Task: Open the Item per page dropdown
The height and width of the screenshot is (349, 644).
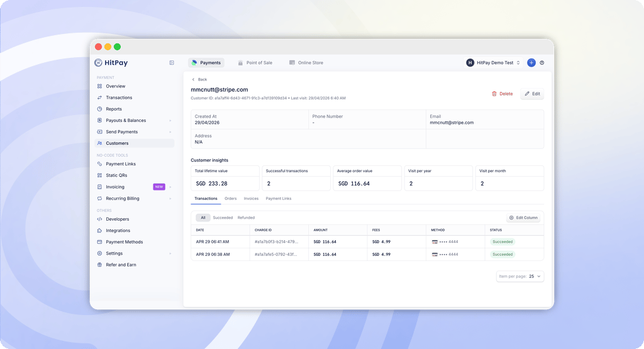Action: coord(520,276)
